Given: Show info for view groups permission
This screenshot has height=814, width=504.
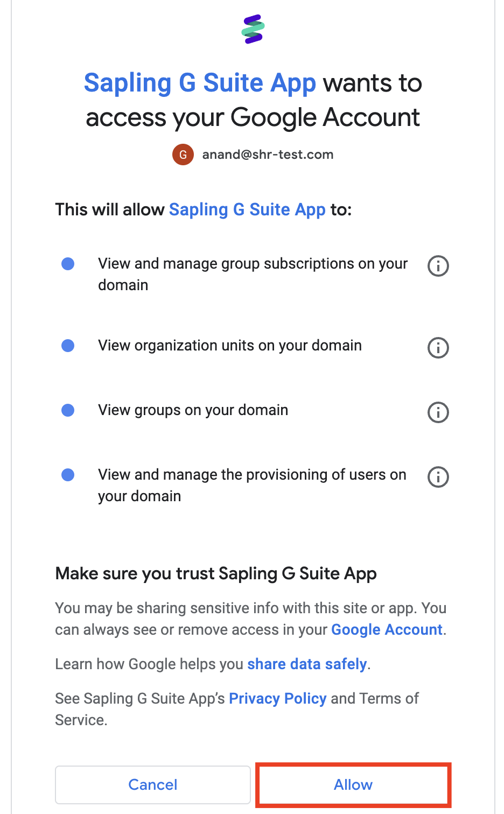Looking at the screenshot, I should click(438, 412).
